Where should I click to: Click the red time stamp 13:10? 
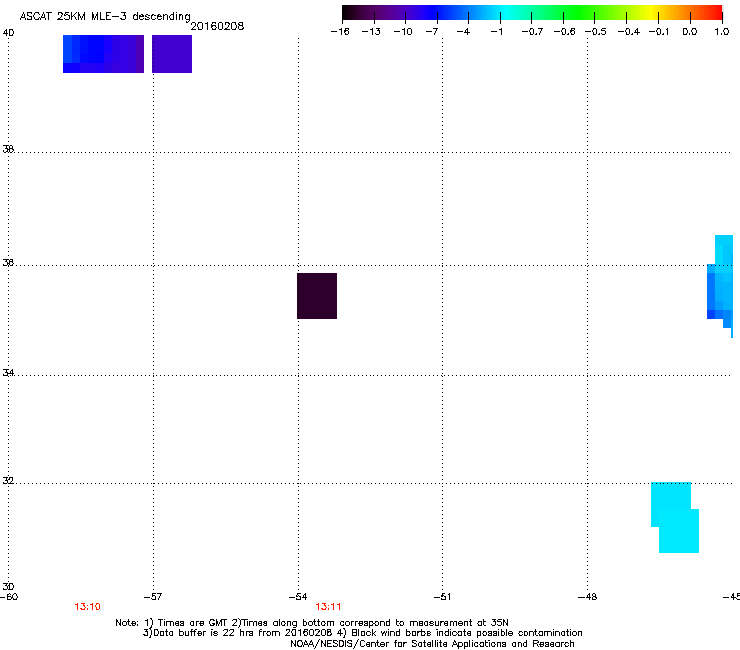pyautogui.click(x=87, y=607)
